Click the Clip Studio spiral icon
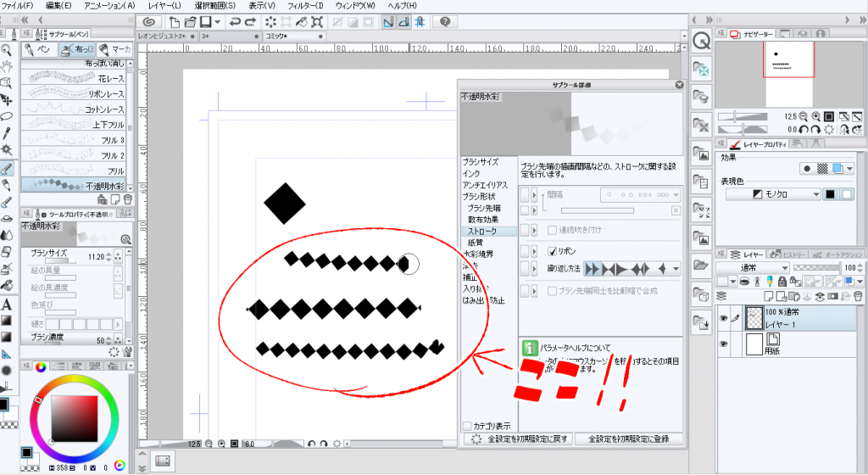 click(148, 22)
